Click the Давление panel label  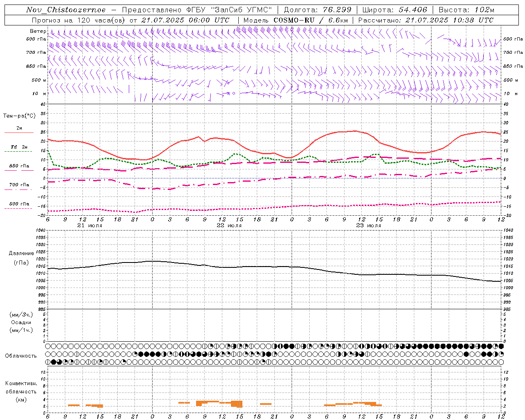[21, 253]
